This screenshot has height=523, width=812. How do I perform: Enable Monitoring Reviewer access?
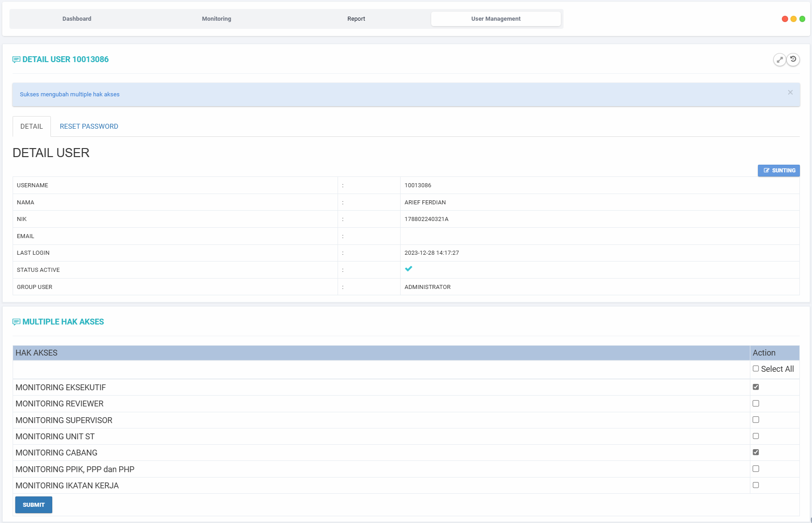coord(756,403)
